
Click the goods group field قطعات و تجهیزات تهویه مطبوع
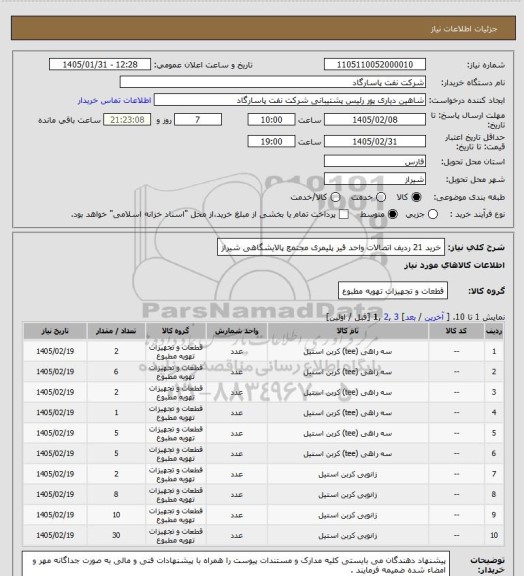click(392, 291)
